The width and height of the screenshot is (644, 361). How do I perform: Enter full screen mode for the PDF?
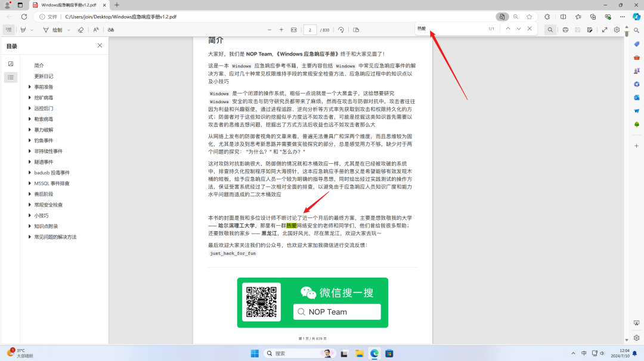605,29
